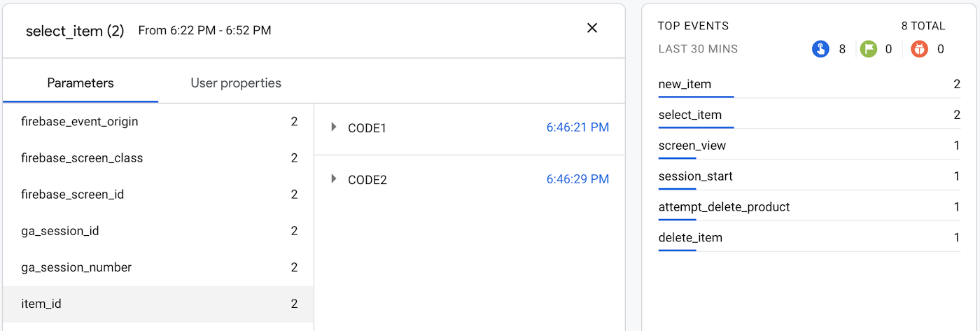This screenshot has height=331, width=980.
Task: Close the select_item details panel
Action: click(x=592, y=28)
